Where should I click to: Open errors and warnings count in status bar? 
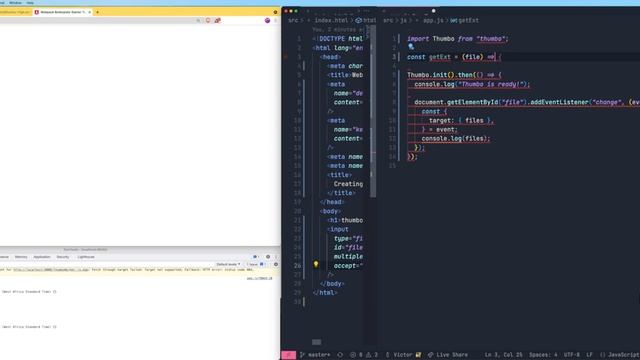pos(364,355)
